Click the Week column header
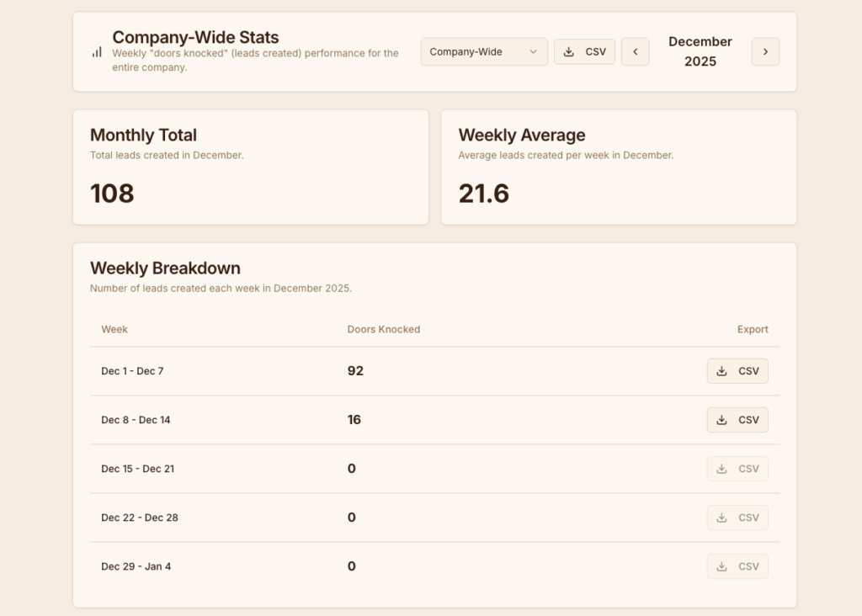The image size is (862, 616). tap(114, 329)
